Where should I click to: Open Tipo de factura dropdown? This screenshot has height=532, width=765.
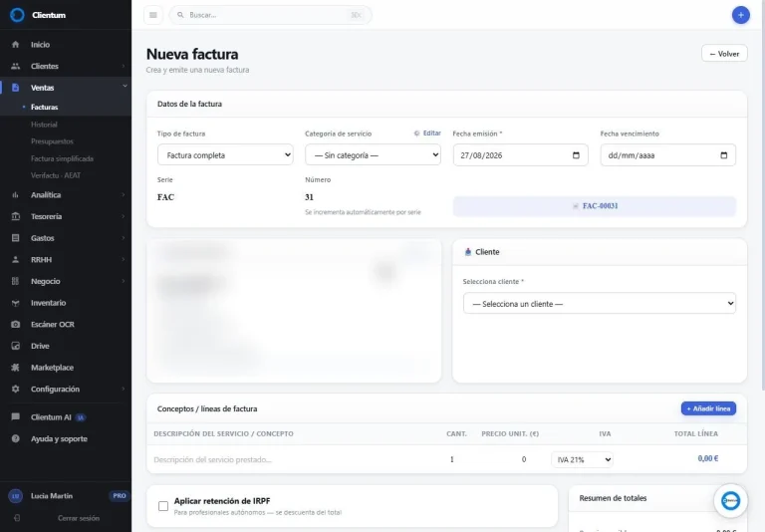coord(225,154)
